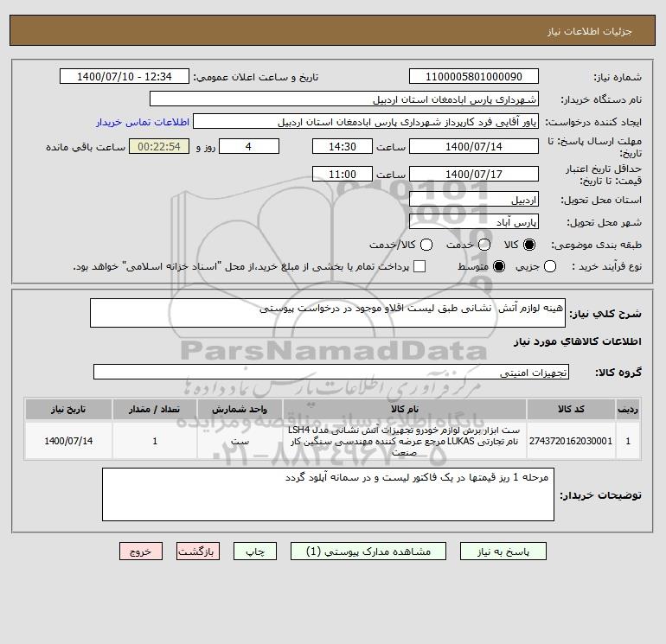Screen dimensions: 666x644
Task: Click the need number field 1100005801000090
Action: (x=474, y=77)
